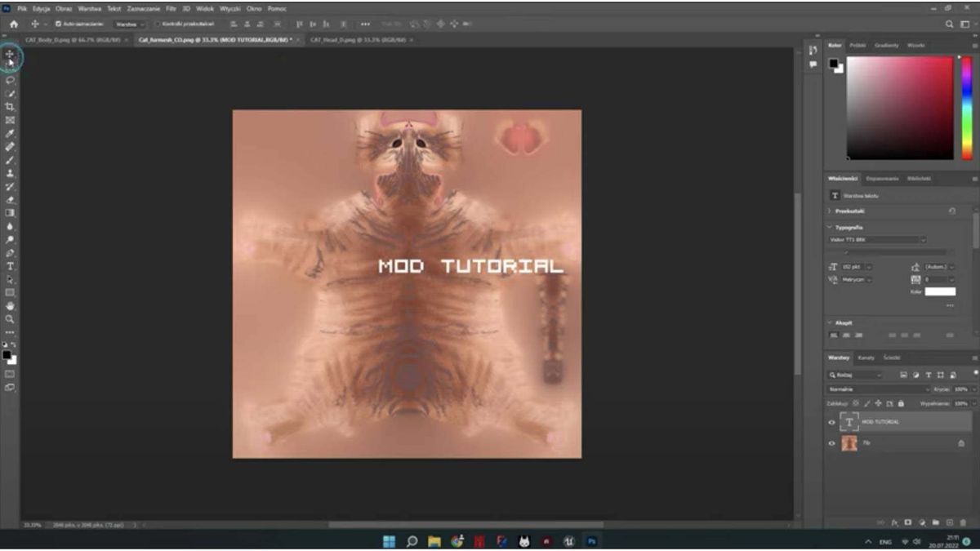Toggle visibility of the Tło layer

(832, 443)
